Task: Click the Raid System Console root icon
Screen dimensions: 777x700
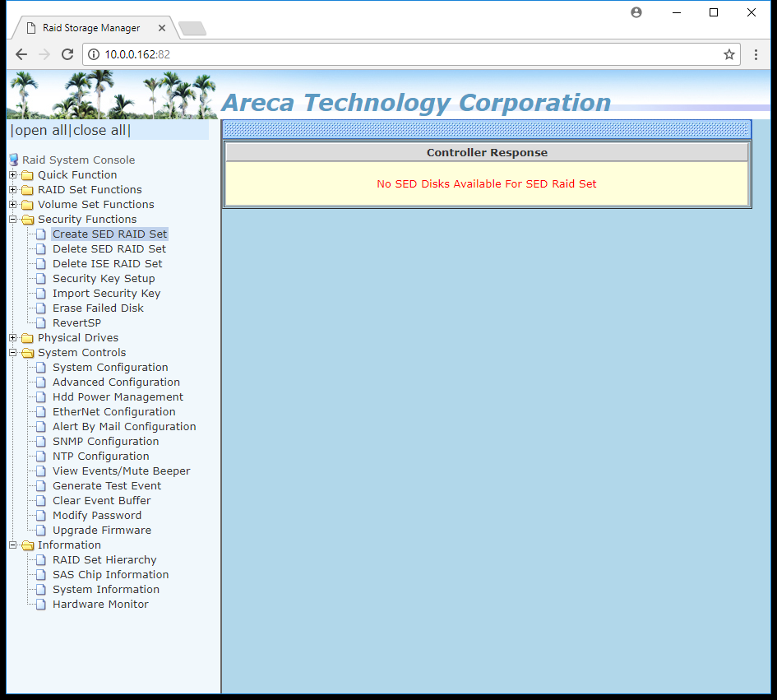Action: point(14,160)
